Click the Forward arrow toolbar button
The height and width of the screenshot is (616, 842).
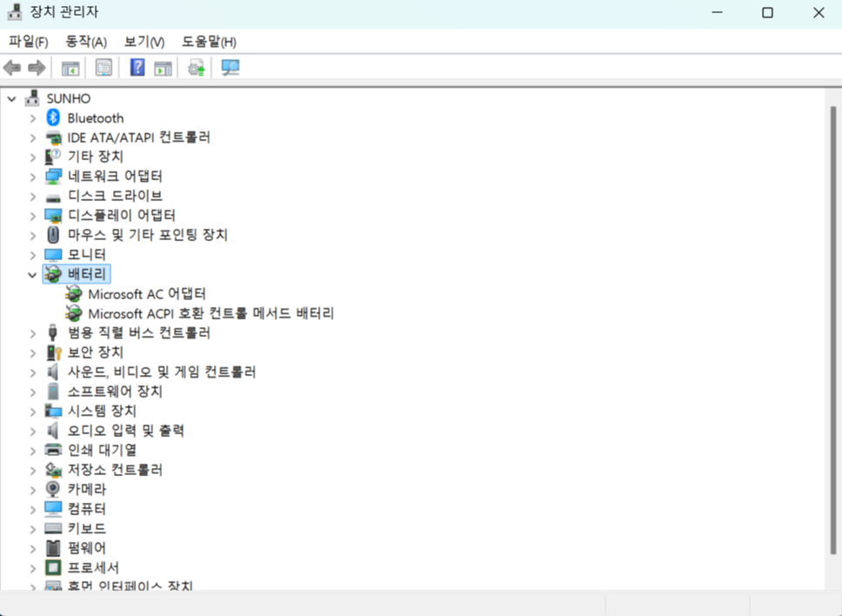click(x=37, y=68)
